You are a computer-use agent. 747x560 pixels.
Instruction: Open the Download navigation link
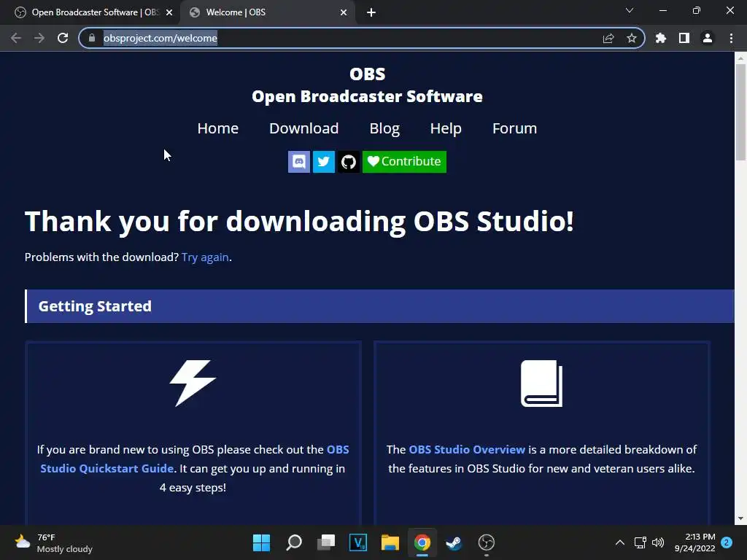coord(304,128)
